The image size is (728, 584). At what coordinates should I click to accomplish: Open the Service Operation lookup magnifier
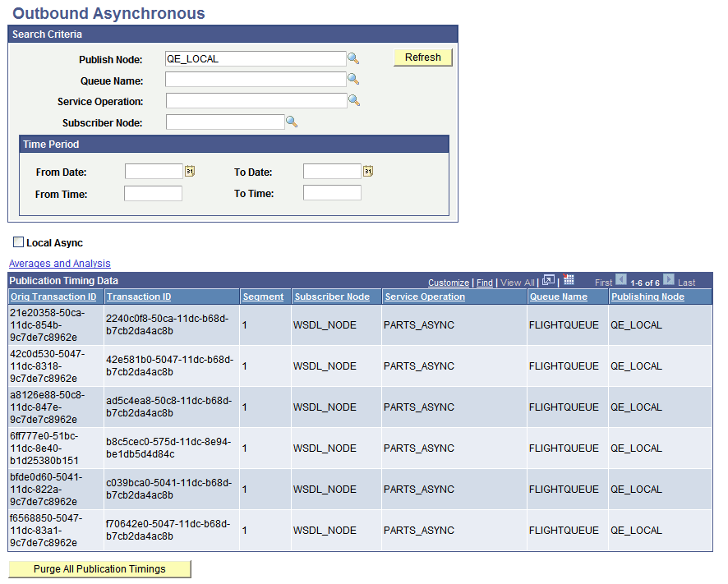coord(354,99)
